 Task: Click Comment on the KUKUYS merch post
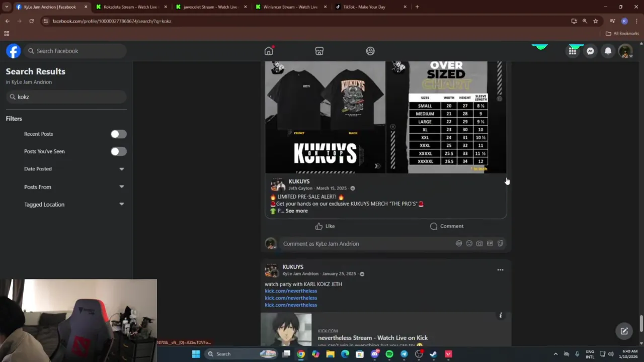[x=447, y=226]
